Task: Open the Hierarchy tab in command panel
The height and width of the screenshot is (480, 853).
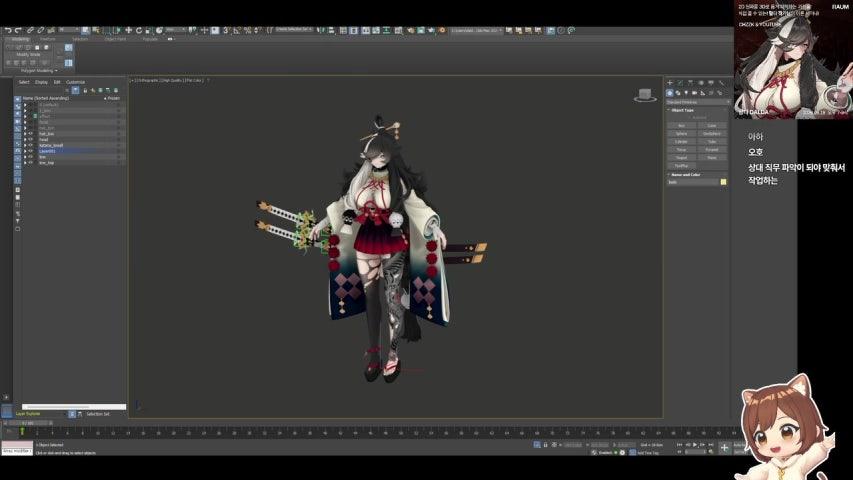Action: point(690,83)
